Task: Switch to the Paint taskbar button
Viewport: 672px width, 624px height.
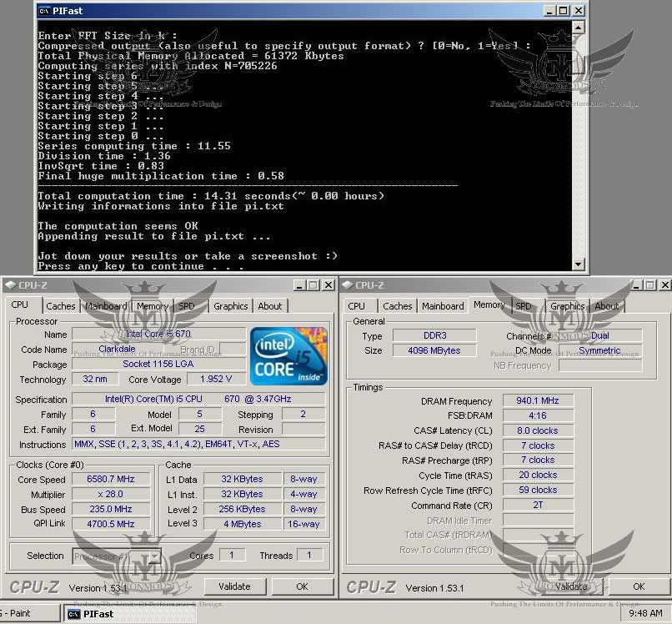Action: tap(29, 614)
